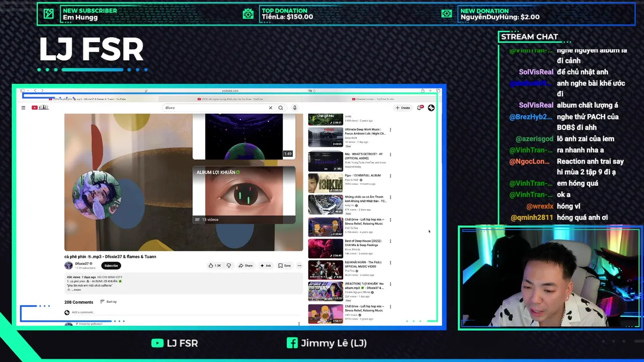Click chat username 'SolVisReal' above 'album chất lượng'
644x362 pixels.
click(x=536, y=105)
